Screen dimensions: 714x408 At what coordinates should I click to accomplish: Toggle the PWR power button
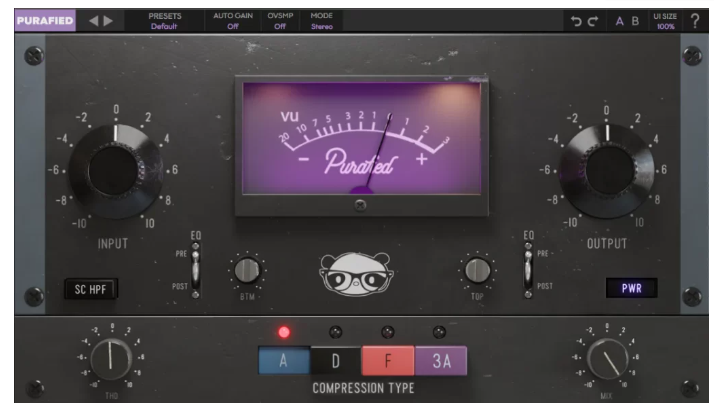[632, 288]
